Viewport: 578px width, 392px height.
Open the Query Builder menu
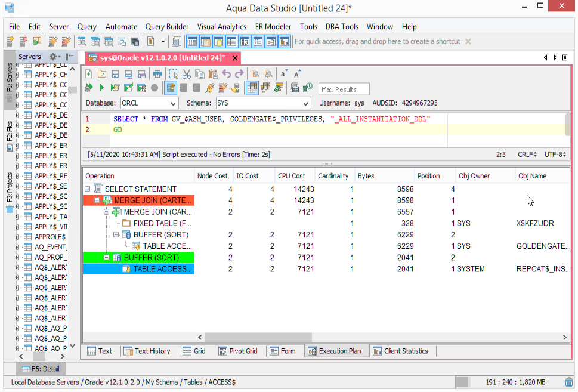point(166,27)
